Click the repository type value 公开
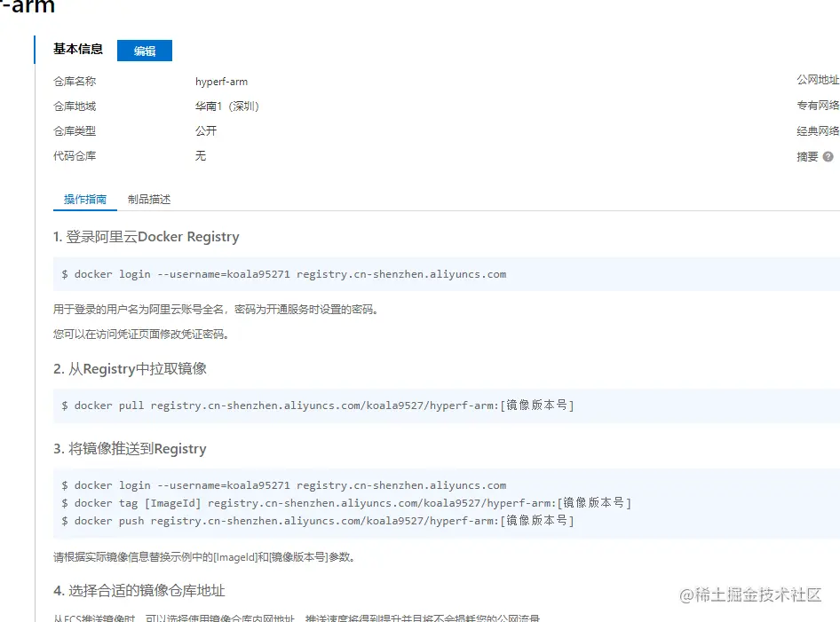This screenshot has width=840, height=622. [206, 130]
